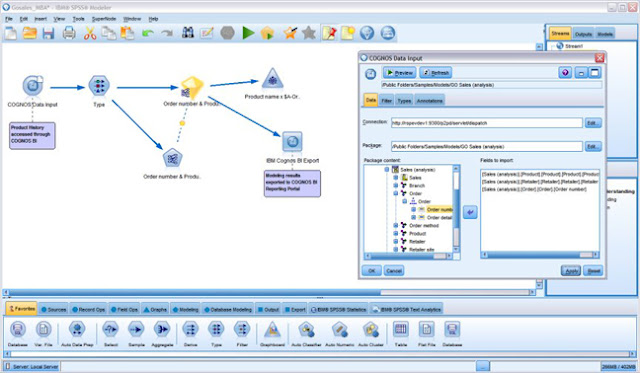Viewport: 640px width, 373px height.
Task: Click the Copy icon in the toolbar
Action: (109, 33)
